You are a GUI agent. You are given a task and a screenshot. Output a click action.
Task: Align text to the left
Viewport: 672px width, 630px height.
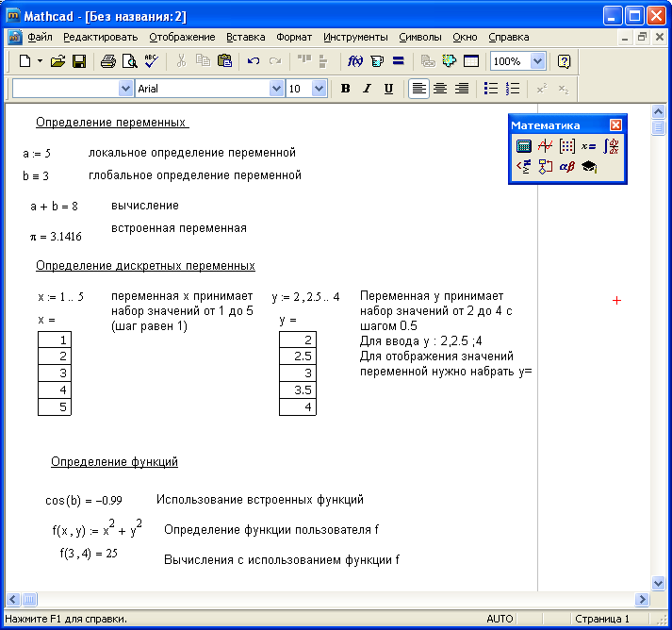coord(418,89)
